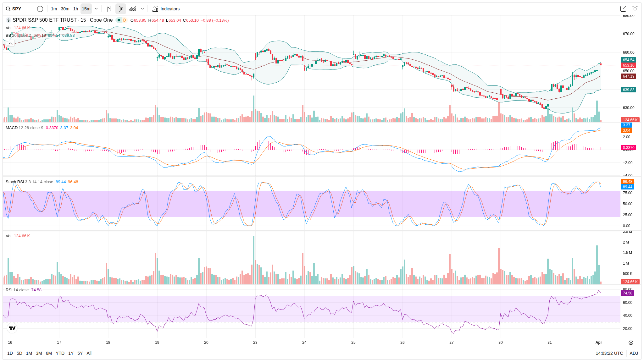
Task: Toggle ADJ price adjustment
Action: [634, 353]
